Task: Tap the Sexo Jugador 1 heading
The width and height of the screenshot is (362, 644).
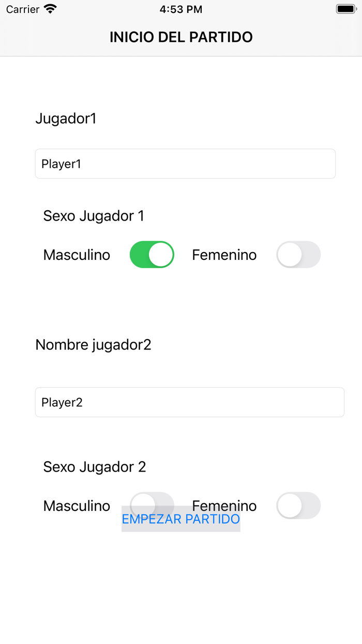Action: click(x=94, y=216)
